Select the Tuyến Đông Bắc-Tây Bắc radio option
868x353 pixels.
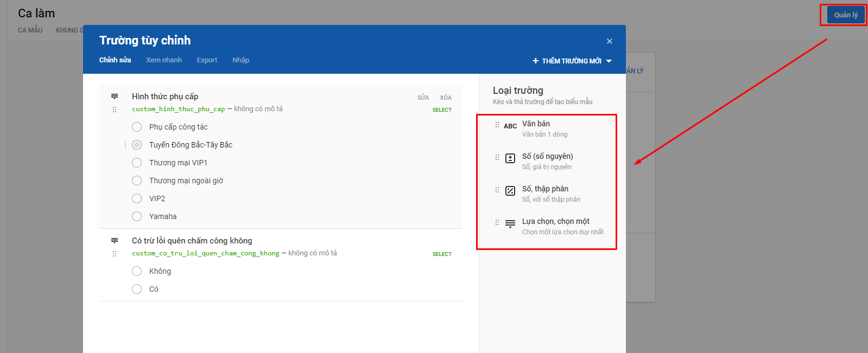pyautogui.click(x=137, y=145)
